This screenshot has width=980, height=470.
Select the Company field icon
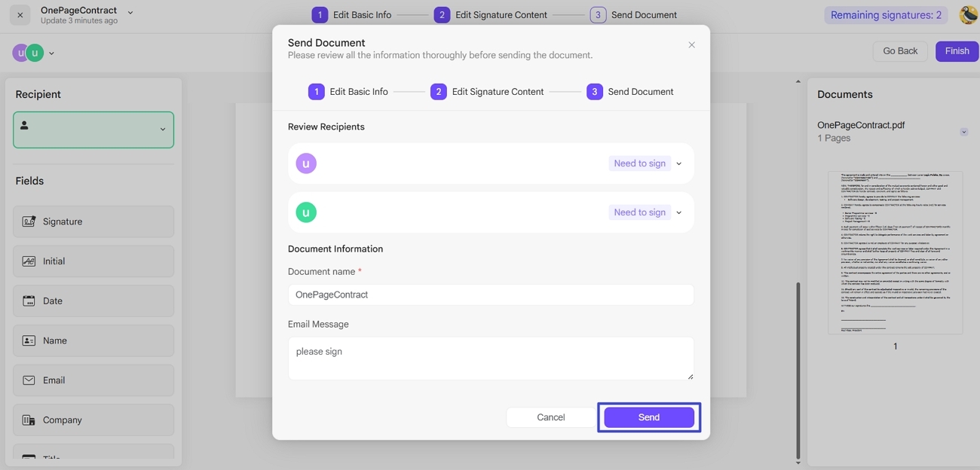(29, 420)
